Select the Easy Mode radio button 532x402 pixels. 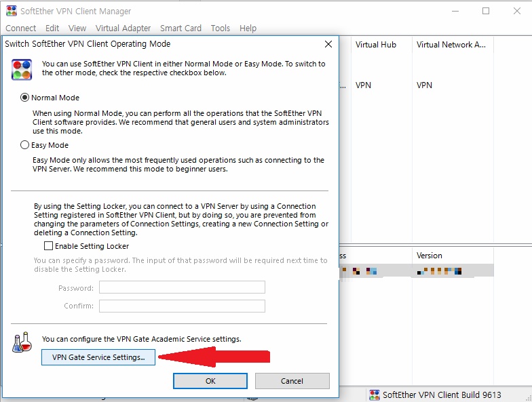[24, 145]
